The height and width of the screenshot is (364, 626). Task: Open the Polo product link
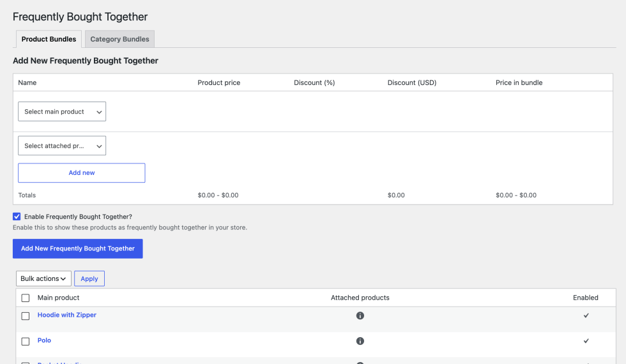coord(44,340)
